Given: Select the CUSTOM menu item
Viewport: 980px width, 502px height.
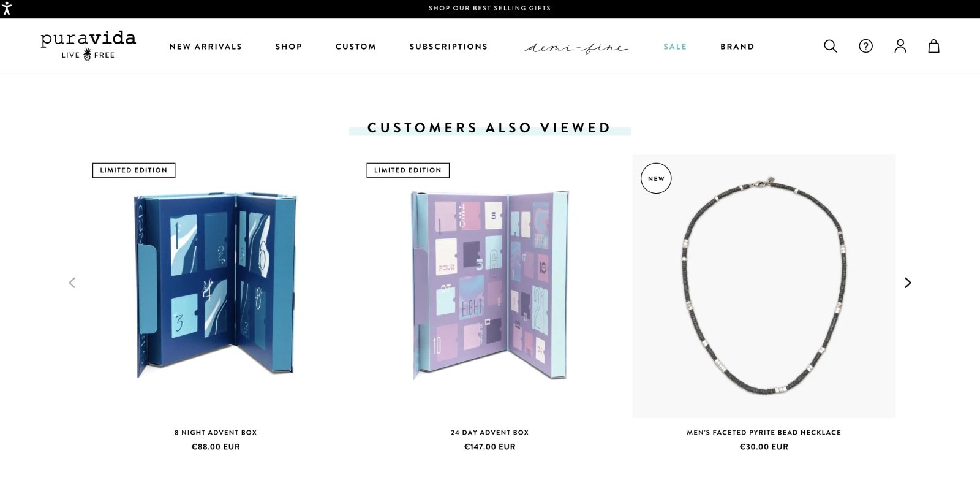Looking at the screenshot, I should point(355,46).
